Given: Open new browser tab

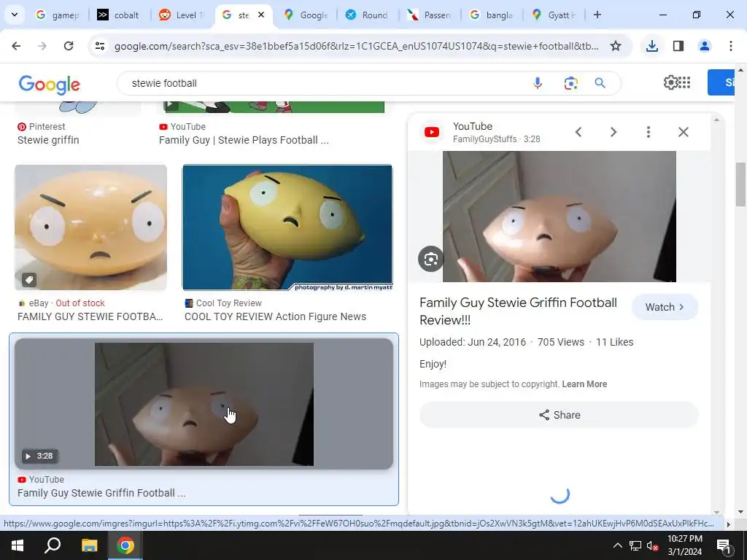Looking at the screenshot, I should click(x=597, y=15).
